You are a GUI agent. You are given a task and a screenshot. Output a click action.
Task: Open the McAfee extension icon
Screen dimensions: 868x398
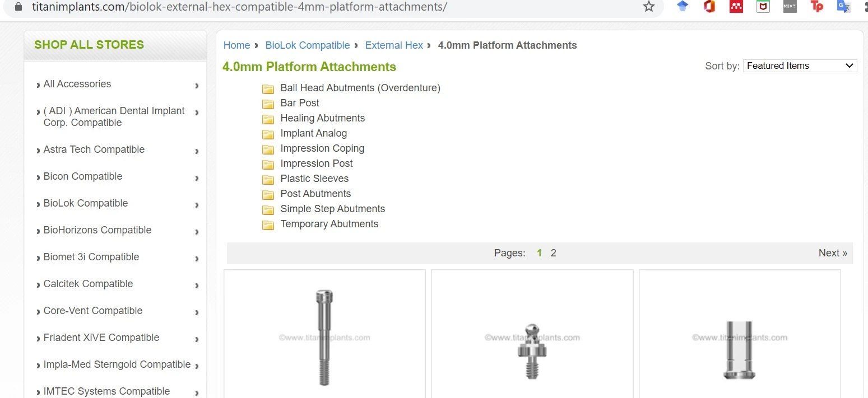point(763,7)
